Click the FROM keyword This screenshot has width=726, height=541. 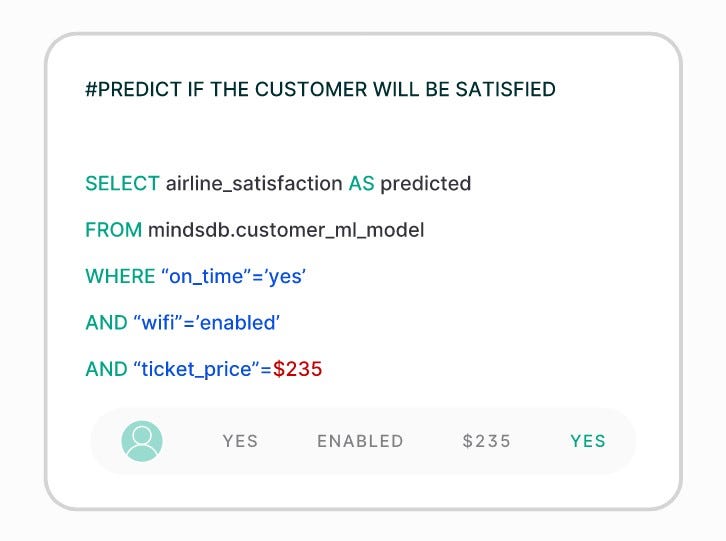[x=113, y=230]
